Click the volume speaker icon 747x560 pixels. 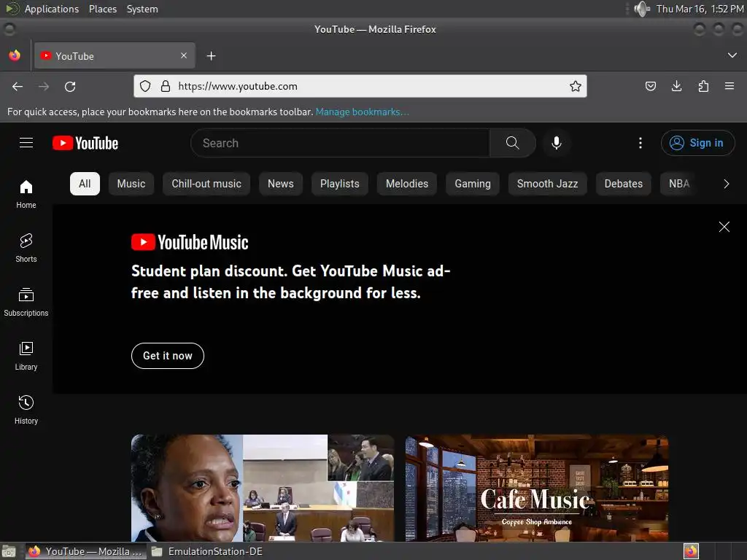point(642,9)
